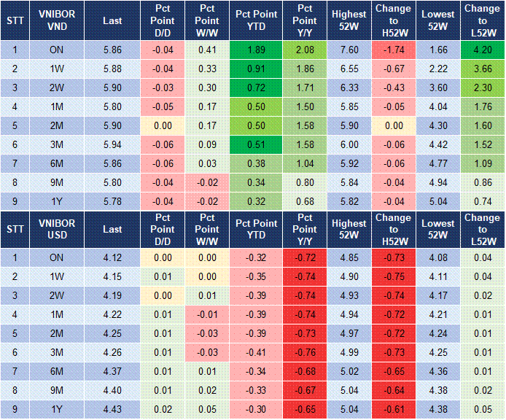Select the 0.91 Pct Point YTD cell

(256, 69)
